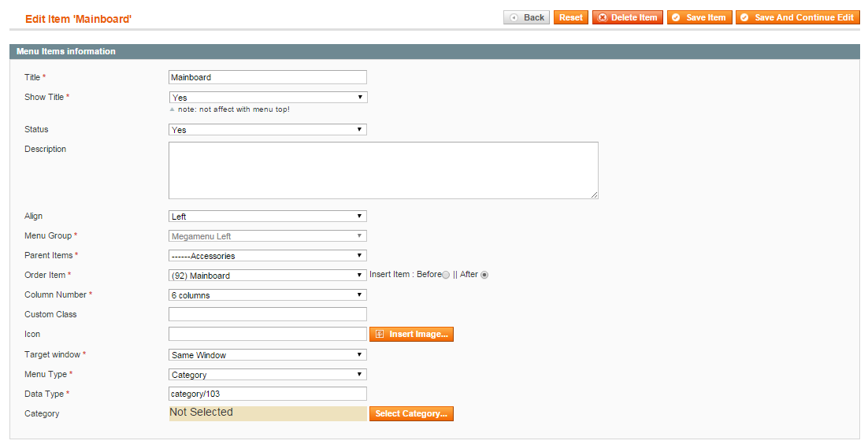
Task: Click the Title input field
Action: [267, 77]
